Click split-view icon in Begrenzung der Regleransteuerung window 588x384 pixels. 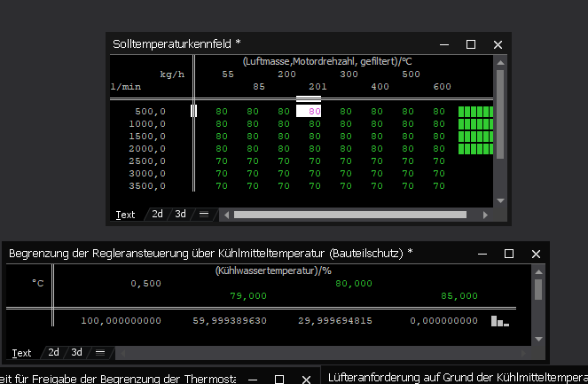coord(100,352)
